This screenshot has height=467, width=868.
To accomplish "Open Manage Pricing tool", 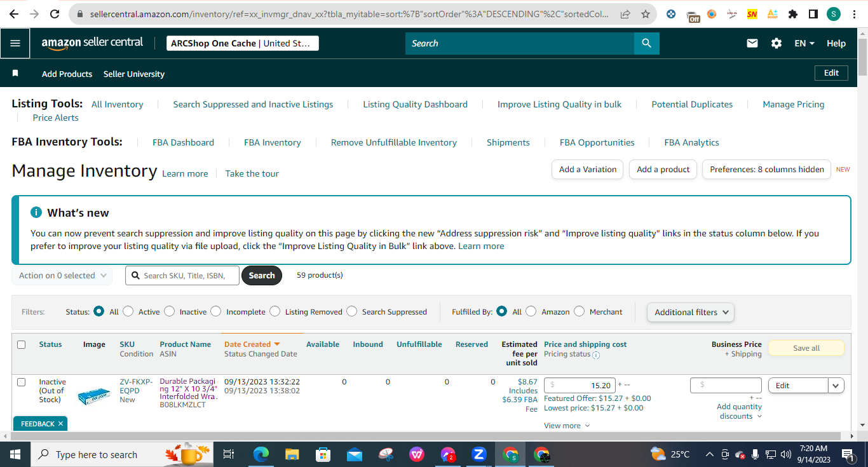I will click(793, 104).
